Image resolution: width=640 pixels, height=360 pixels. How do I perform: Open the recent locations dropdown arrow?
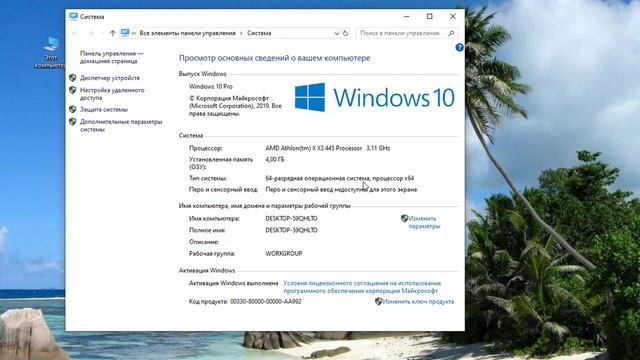(x=102, y=33)
